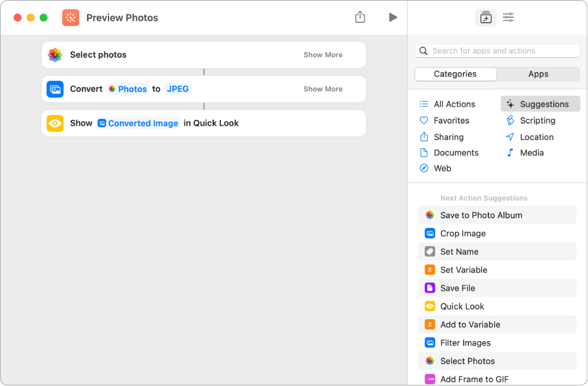Click the Photos variable token in Convert
This screenshot has height=386, width=588.
(127, 89)
